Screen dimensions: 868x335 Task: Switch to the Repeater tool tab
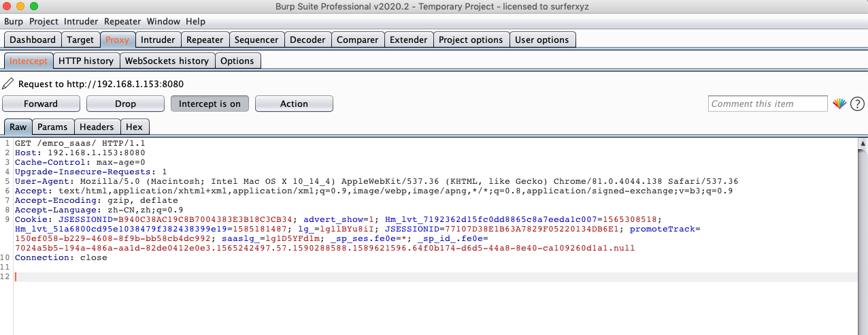pos(205,39)
